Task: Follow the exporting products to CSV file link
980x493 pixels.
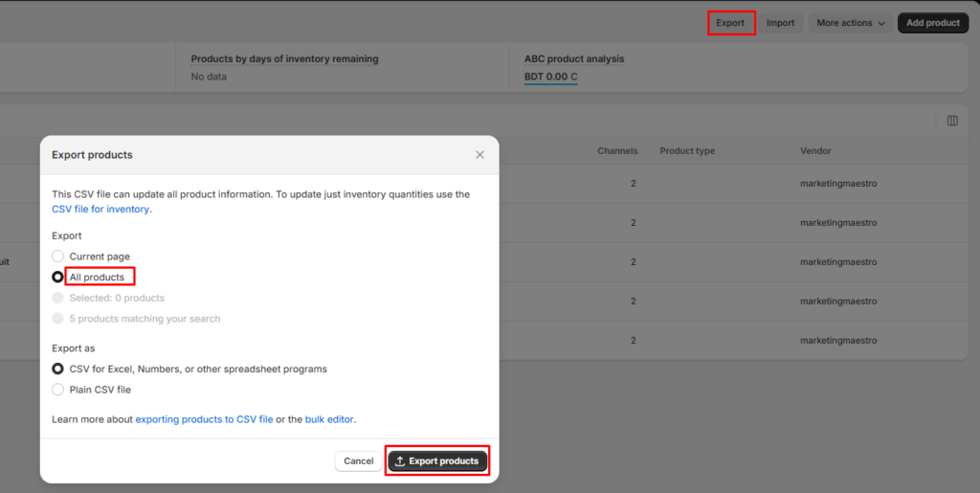Action: (205, 419)
